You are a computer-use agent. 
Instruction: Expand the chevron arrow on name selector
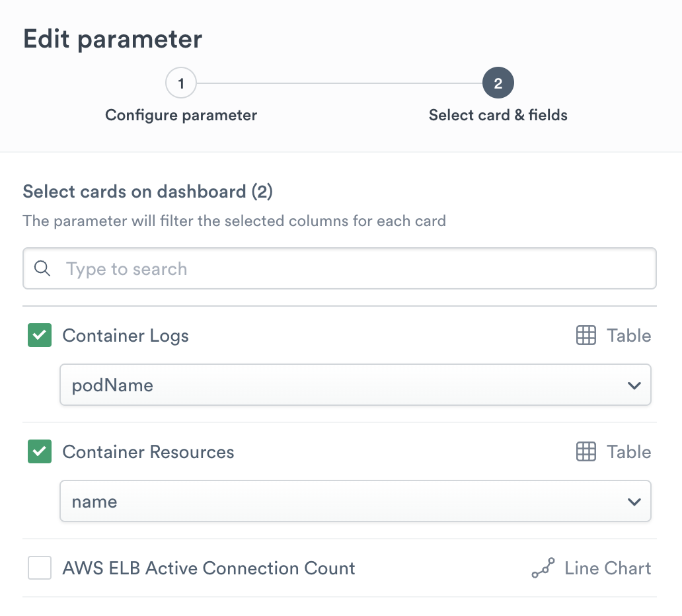[x=634, y=502]
